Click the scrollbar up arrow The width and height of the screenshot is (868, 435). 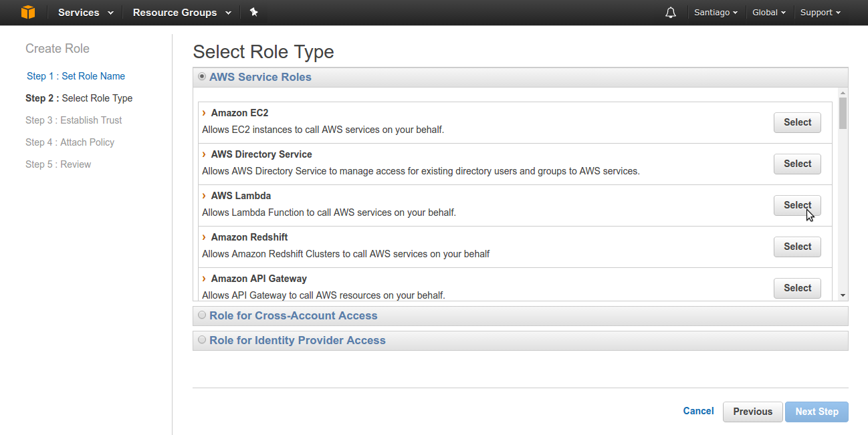click(843, 93)
